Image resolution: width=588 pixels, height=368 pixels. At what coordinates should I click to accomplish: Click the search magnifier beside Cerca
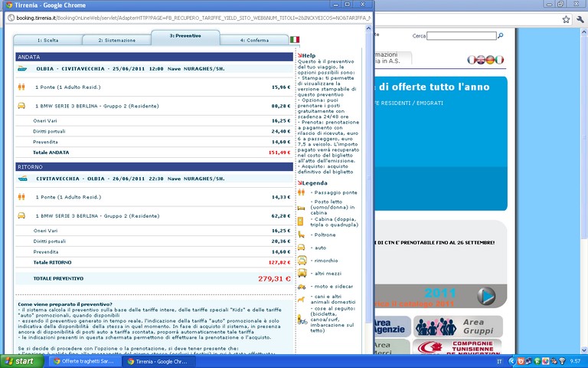[x=501, y=35]
